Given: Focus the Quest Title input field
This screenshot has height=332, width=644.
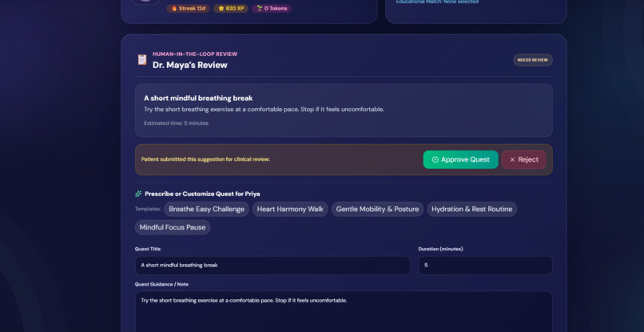Looking at the screenshot, I should 272,266.
